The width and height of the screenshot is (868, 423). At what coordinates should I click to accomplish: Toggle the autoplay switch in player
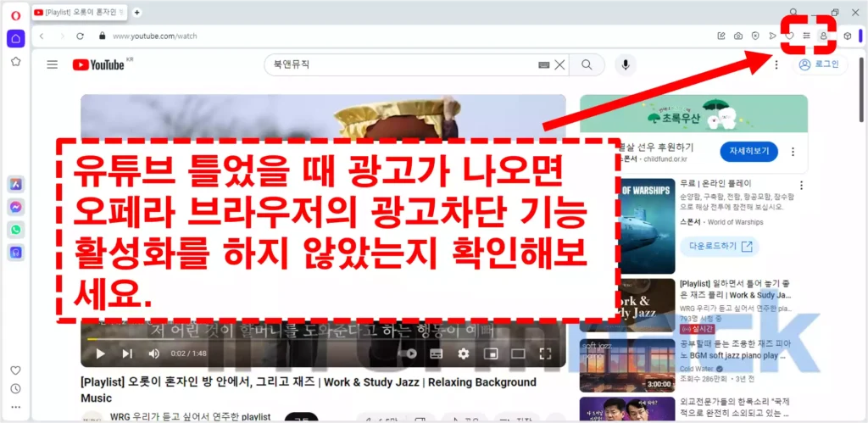pyautogui.click(x=408, y=353)
